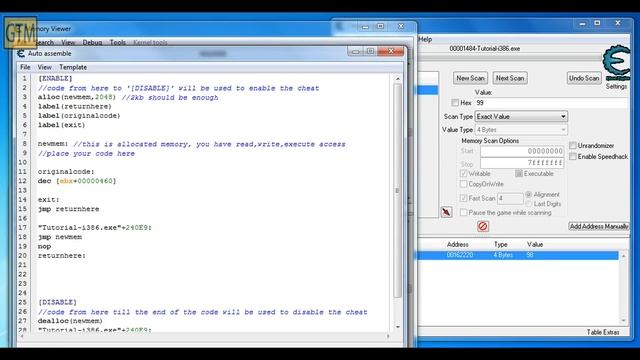Screen dimensions: 640x360
Task: Open the View menu in Auto assemble
Action: coord(44,67)
